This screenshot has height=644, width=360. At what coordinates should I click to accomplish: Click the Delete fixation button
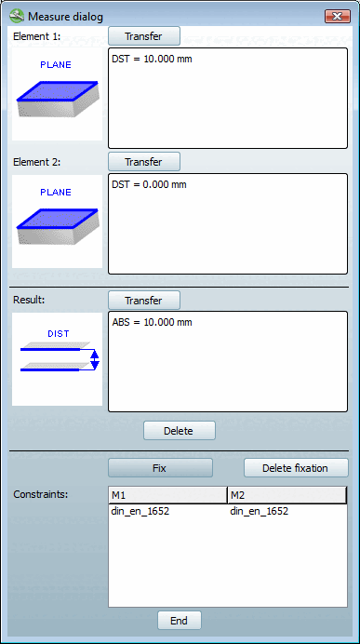296,468
